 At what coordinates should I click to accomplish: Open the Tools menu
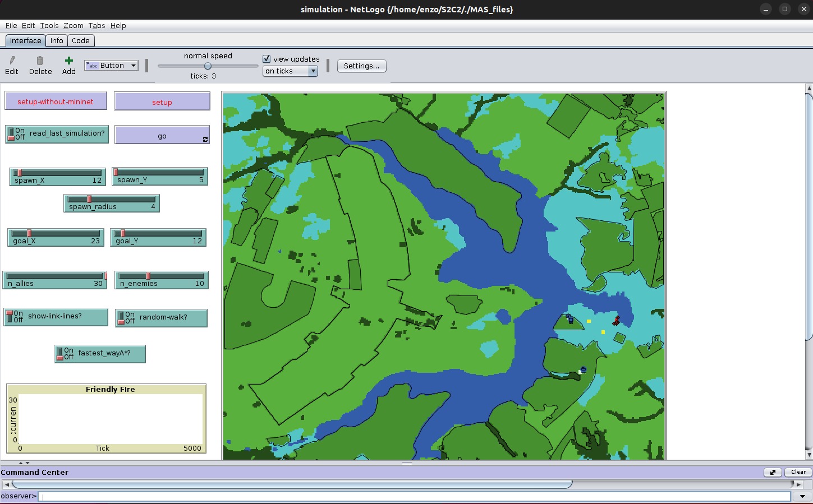coord(49,25)
